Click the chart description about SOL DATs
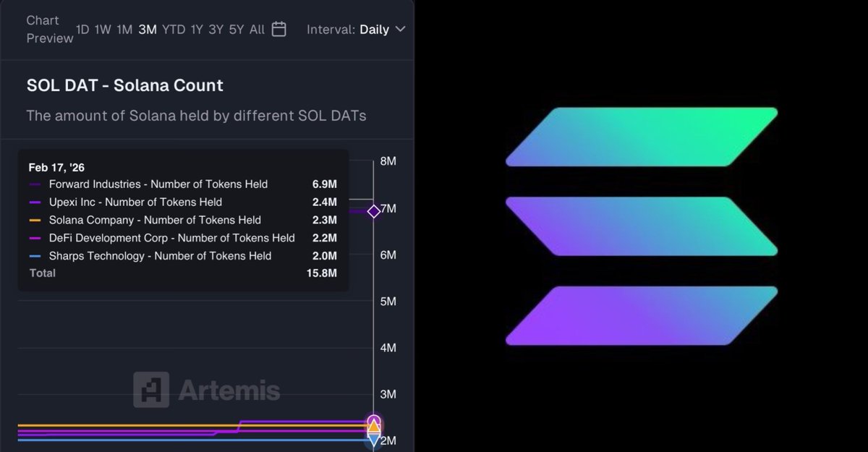This screenshot has width=868, height=452. [196, 116]
